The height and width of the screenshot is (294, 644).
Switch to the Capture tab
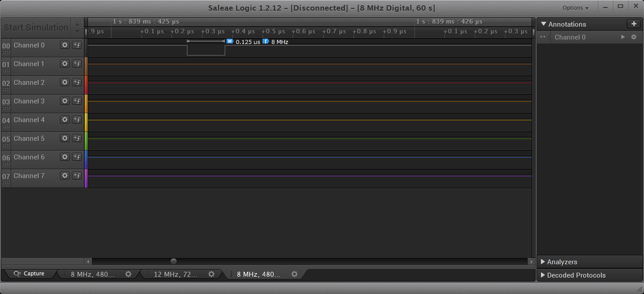tap(29, 274)
